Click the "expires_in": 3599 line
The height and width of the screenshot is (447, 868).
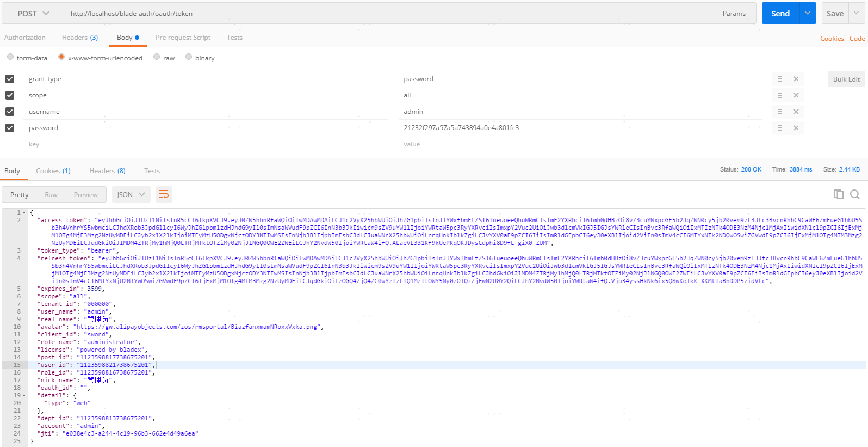(71, 289)
